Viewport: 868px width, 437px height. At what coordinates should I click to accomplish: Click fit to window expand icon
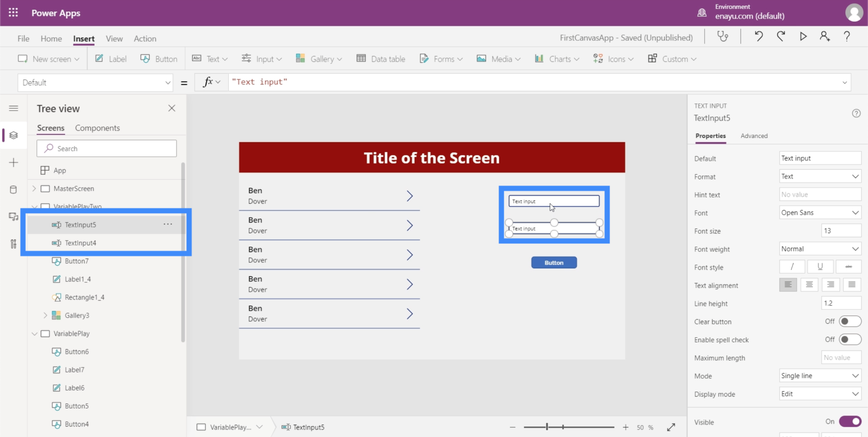(x=671, y=427)
